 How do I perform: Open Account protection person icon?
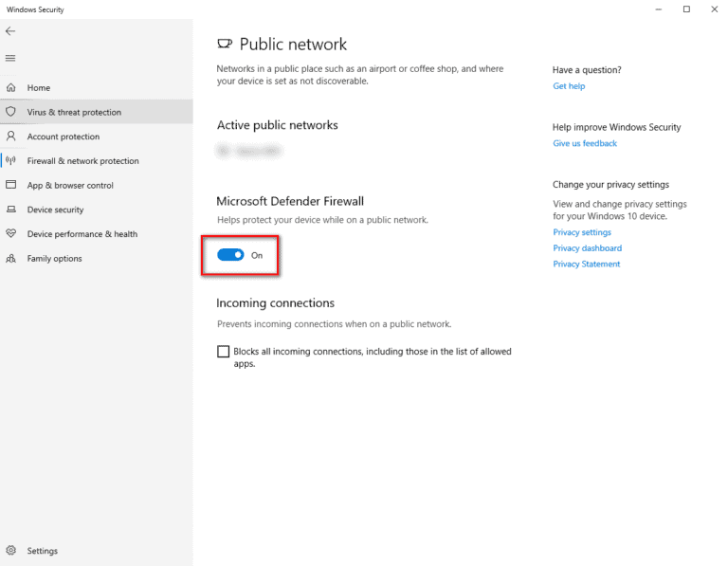click(x=11, y=137)
